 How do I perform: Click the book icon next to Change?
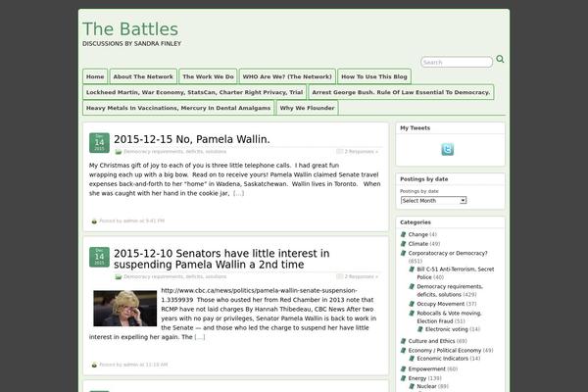404,234
